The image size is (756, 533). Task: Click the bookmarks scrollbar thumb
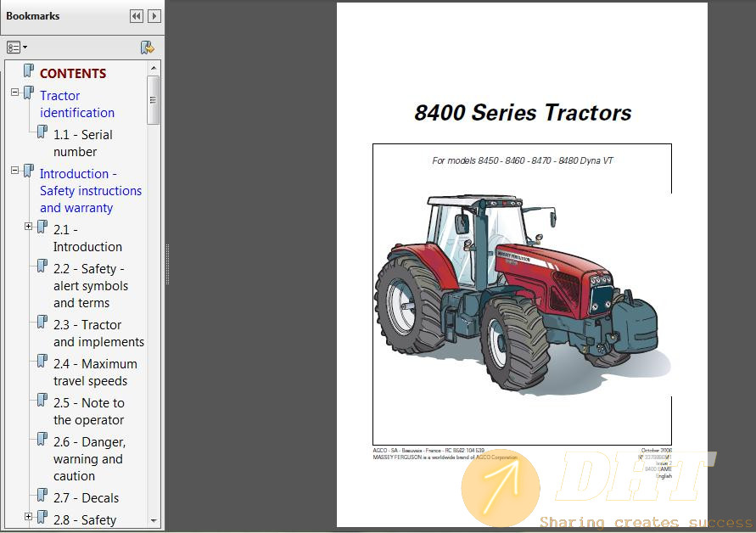[154, 100]
